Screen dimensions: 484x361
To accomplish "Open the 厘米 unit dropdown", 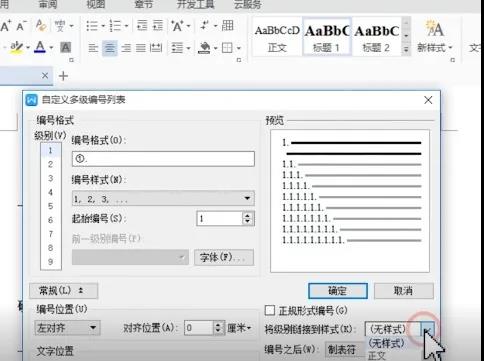I will coord(239,328).
